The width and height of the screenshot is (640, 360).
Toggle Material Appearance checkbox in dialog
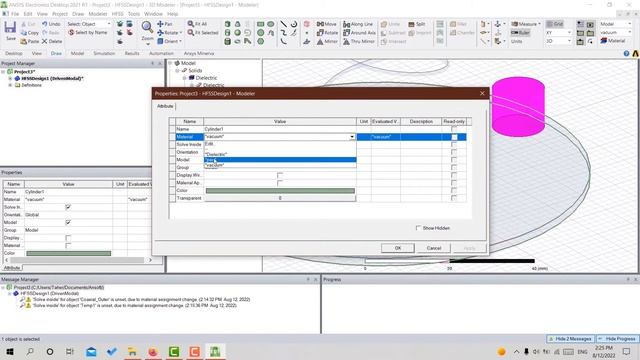point(280,183)
